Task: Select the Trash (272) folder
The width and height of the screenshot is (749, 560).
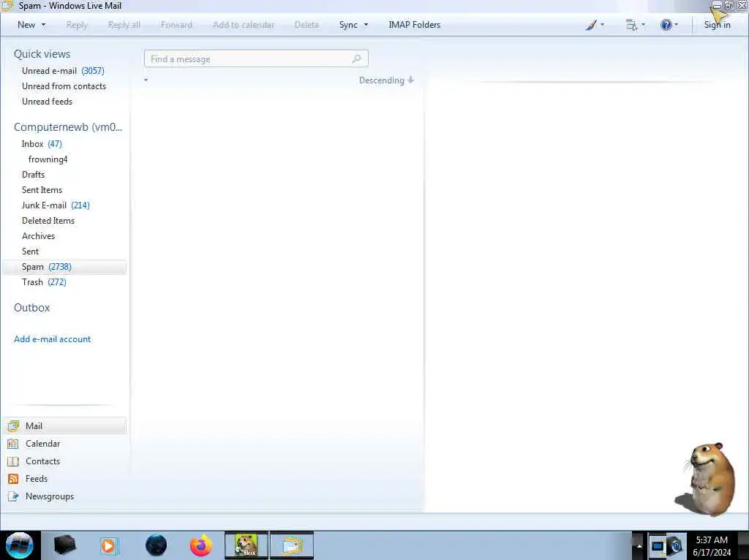Action: (x=44, y=281)
